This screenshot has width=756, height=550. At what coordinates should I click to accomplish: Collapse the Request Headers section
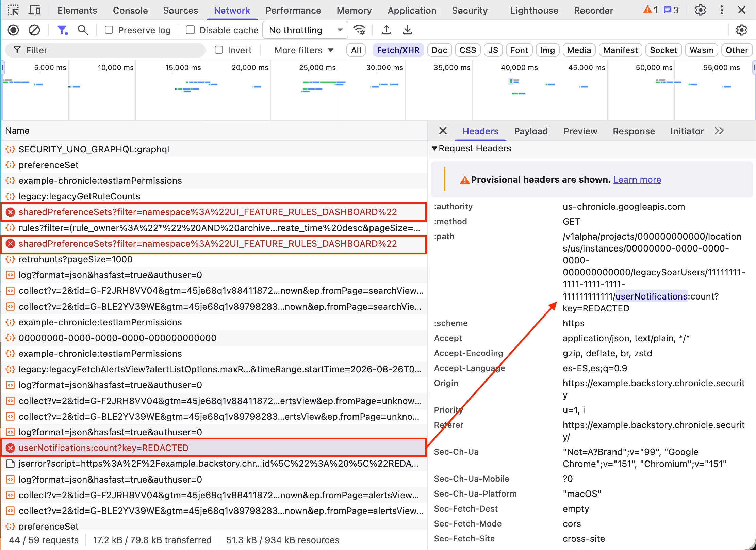click(x=471, y=148)
